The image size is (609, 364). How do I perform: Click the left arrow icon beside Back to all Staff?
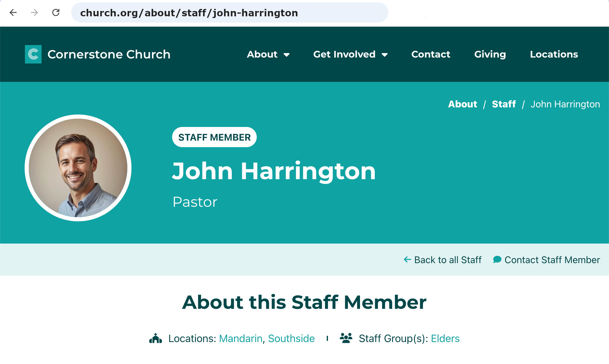[x=407, y=260]
